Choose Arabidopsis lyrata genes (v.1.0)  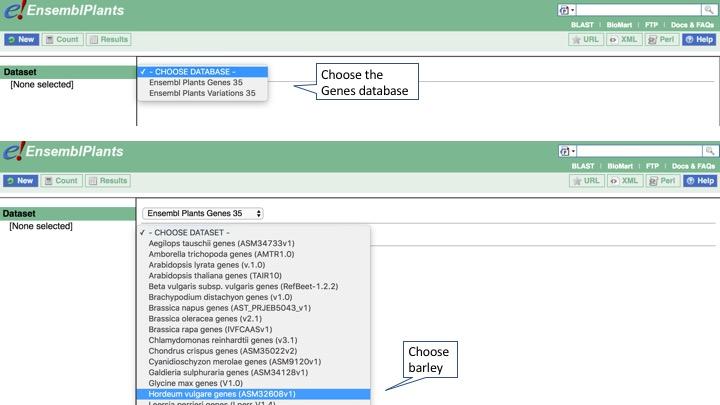click(253, 265)
